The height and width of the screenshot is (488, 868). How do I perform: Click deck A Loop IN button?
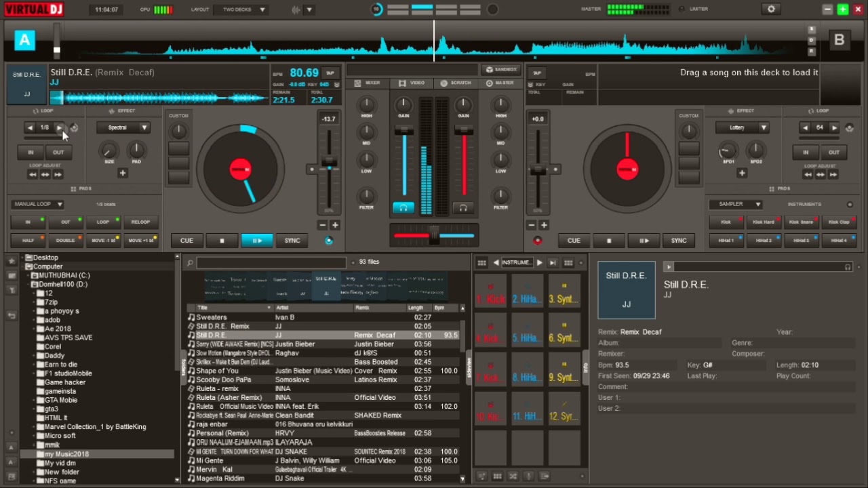[31, 152]
